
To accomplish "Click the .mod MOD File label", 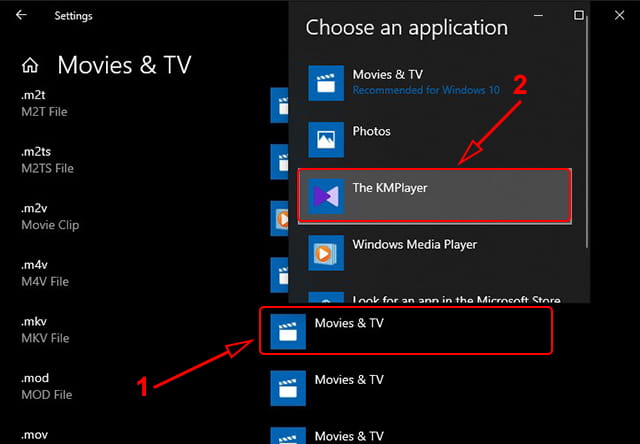I will [47, 386].
